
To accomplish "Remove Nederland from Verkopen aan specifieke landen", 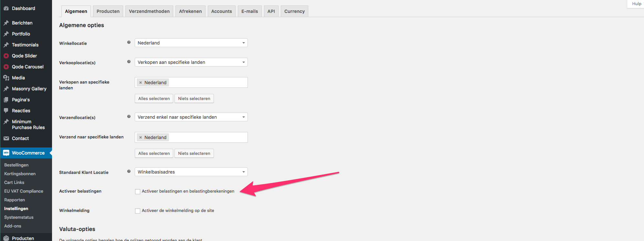I will pos(141,83).
